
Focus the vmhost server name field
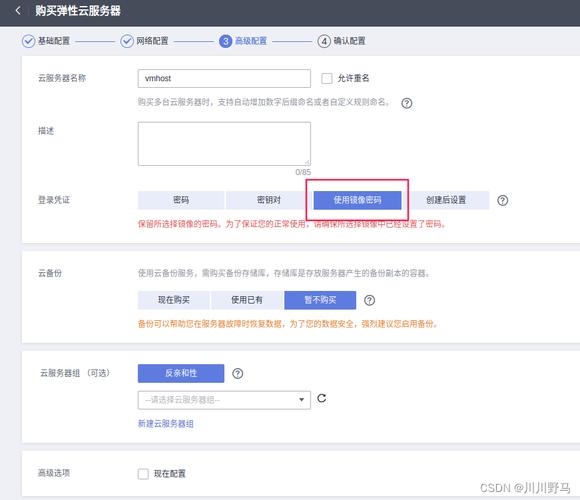pyautogui.click(x=224, y=78)
